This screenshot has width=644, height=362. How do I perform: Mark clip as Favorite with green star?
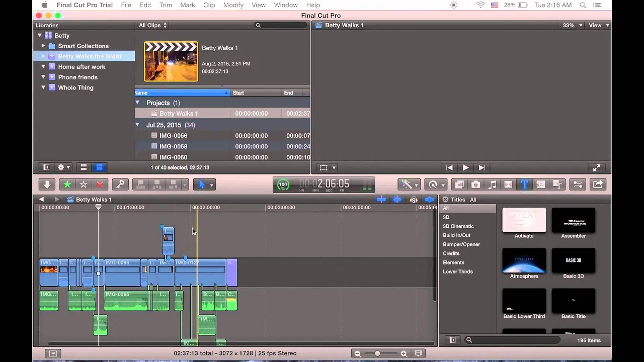pos(67,185)
